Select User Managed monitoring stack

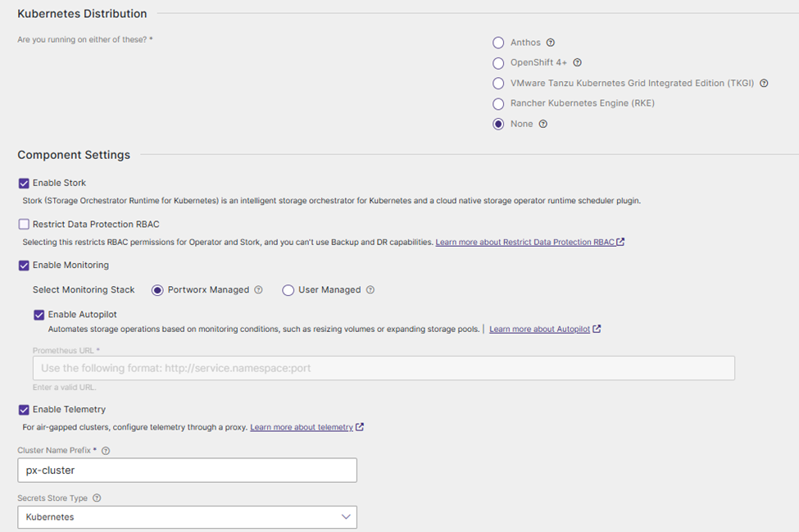click(288, 290)
